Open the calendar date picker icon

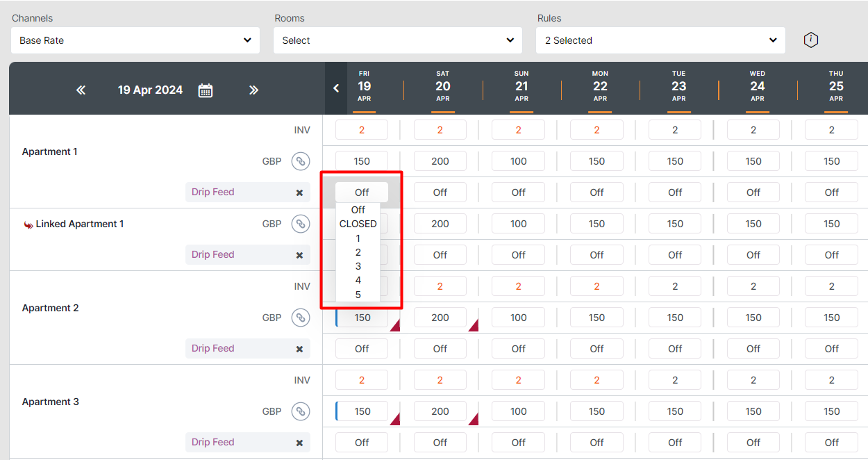coord(206,90)
